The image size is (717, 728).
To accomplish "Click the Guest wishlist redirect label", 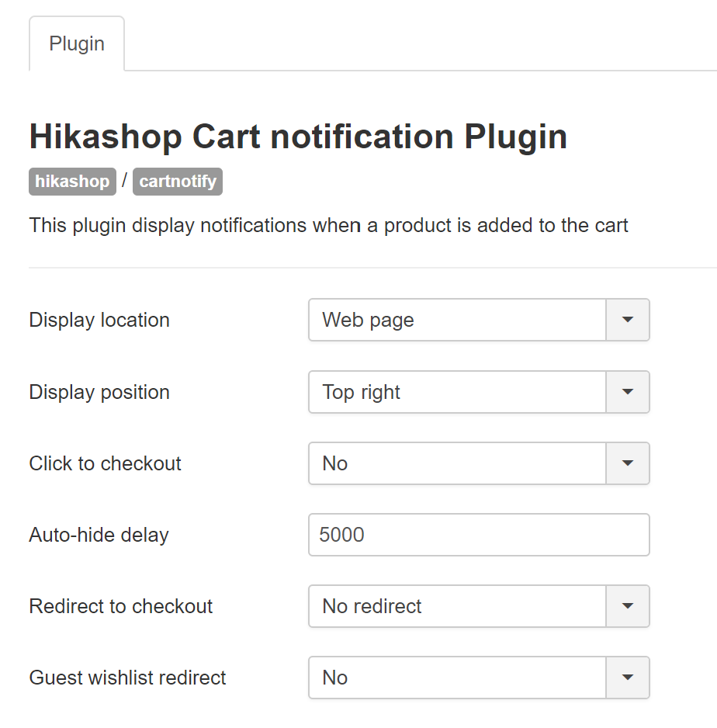I will pyautogui.click(x=127, y=678).
